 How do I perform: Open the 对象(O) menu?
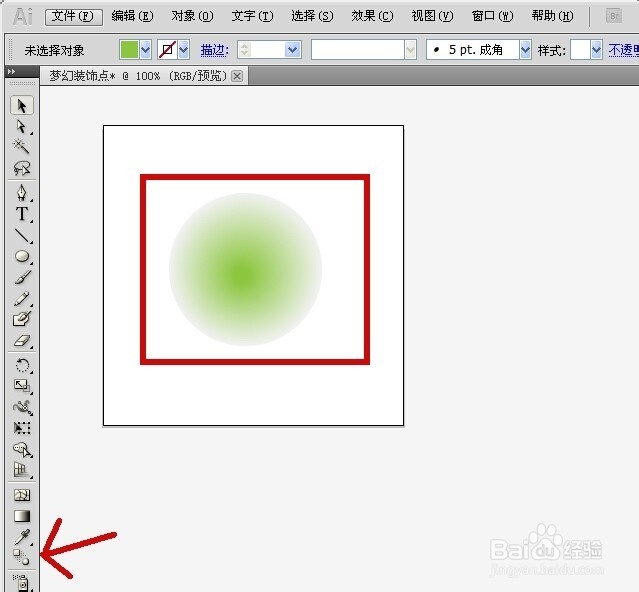tap(192, 16)
